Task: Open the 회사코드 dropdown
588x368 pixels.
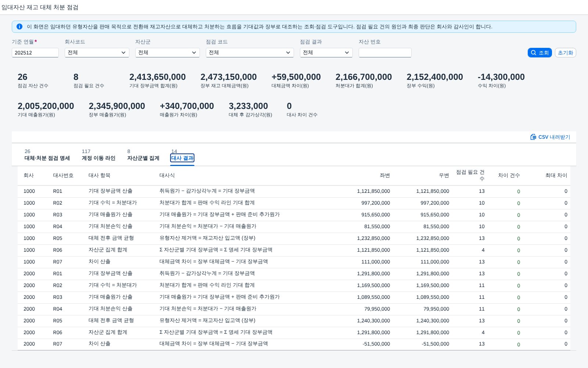Action: pos(97,53)
